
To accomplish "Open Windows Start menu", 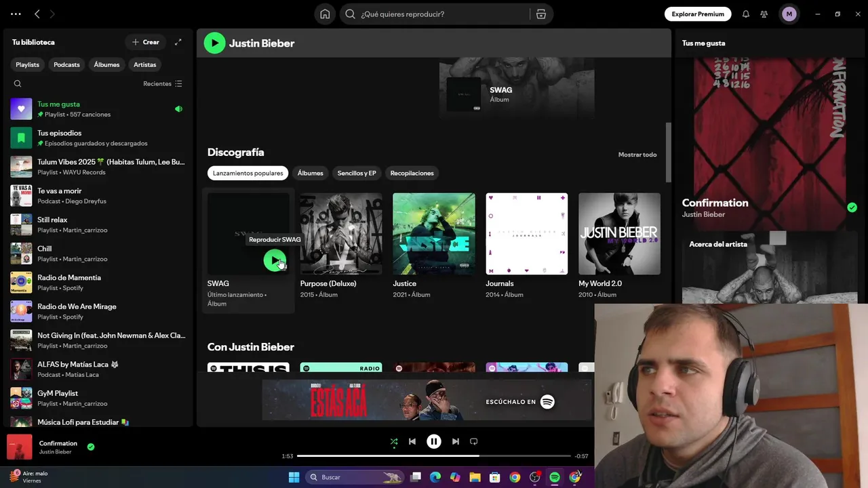I will point(294,477).
